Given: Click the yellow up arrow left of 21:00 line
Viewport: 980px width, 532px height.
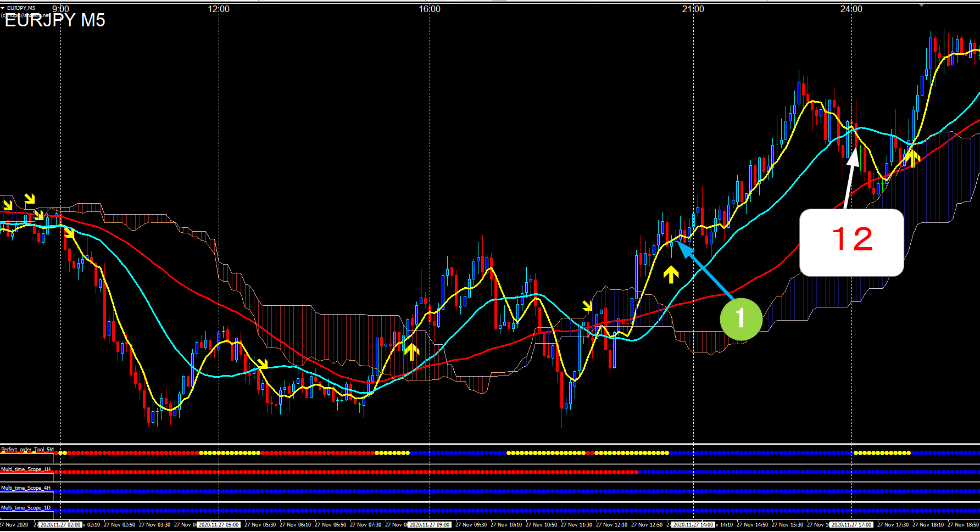Looking at the screenshot, I should click(x=671, y=275).
